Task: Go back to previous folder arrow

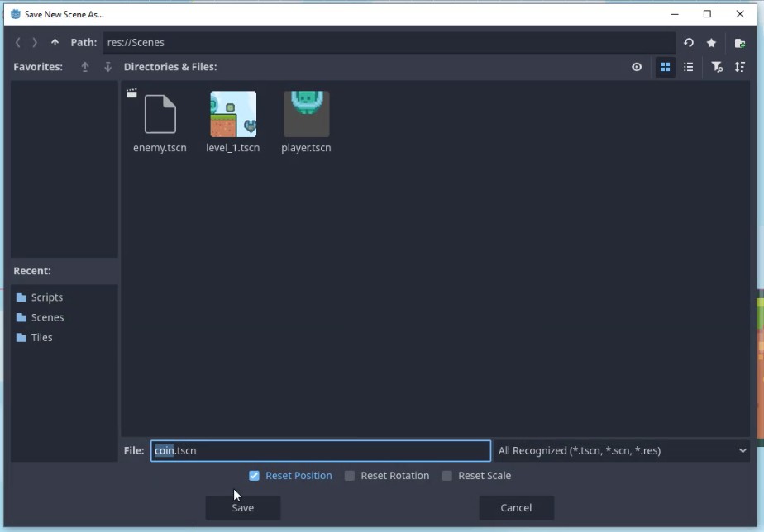Action: (18, 43)
